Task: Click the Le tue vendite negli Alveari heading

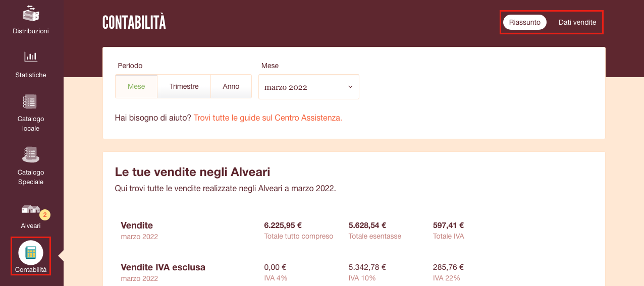Action: pyautogui.click(x=193, y=172)
